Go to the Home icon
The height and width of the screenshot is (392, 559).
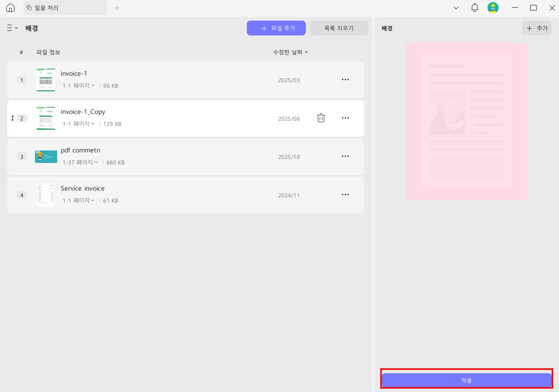pyautogui.click(x=10, y=8)
